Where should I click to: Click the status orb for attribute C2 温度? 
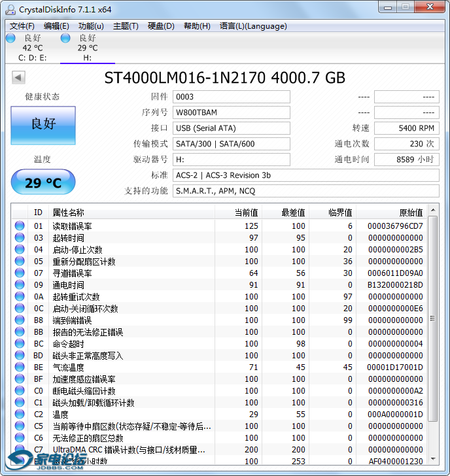point(20,414)
